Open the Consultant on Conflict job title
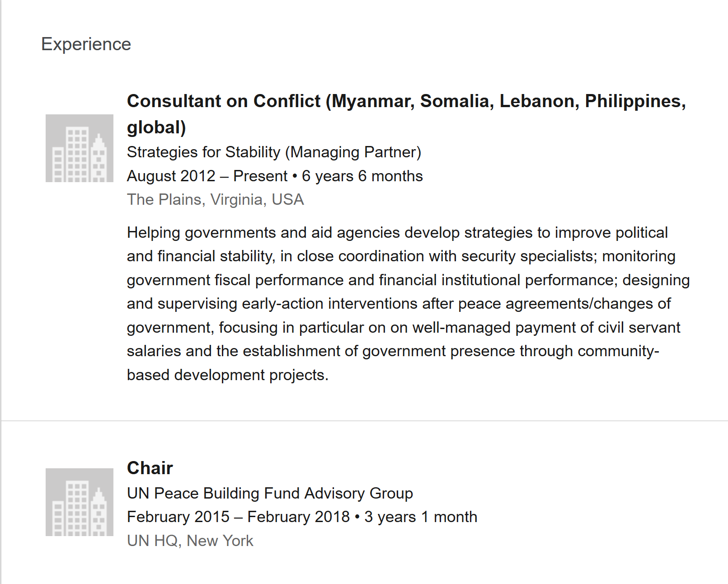The height and width of the screenshot is (584, 728). [406, 114]
